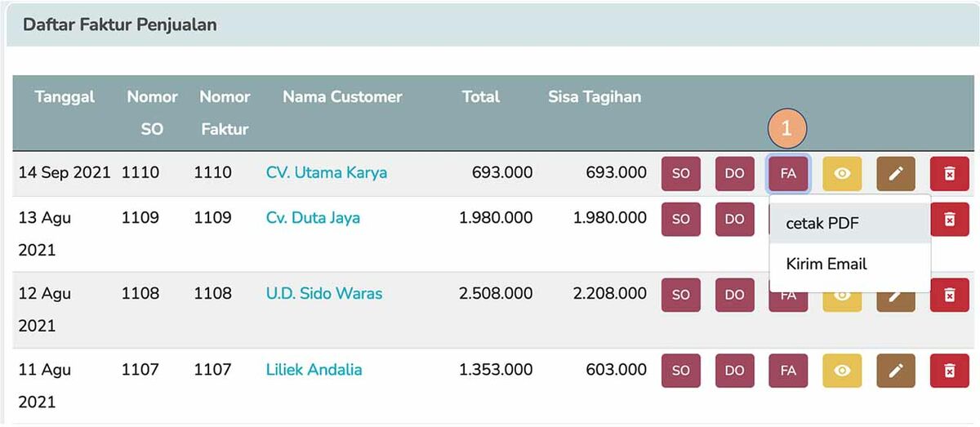Click the Total column header
This screenshot has width=980, height=427.
480,96
